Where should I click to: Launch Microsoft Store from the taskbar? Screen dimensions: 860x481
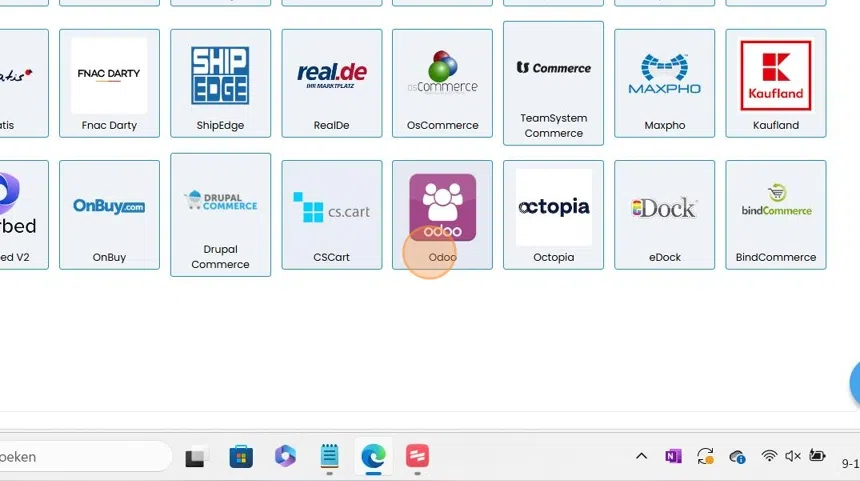click(x=241, y=457)
